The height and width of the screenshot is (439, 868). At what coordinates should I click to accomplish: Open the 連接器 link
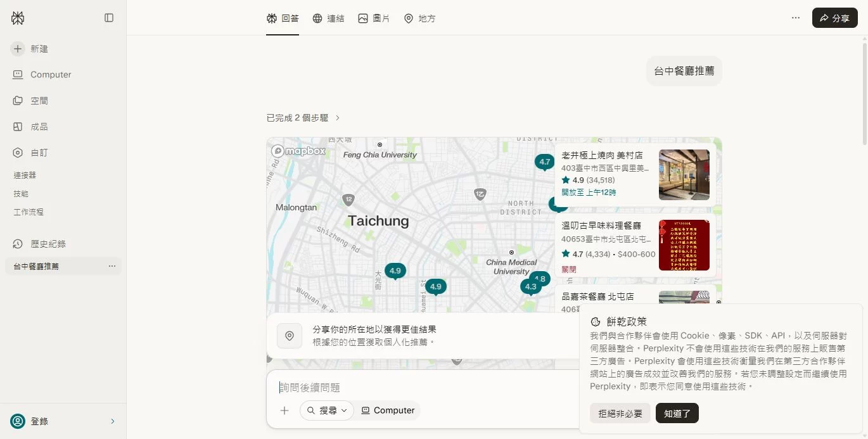tap(25, 175)
